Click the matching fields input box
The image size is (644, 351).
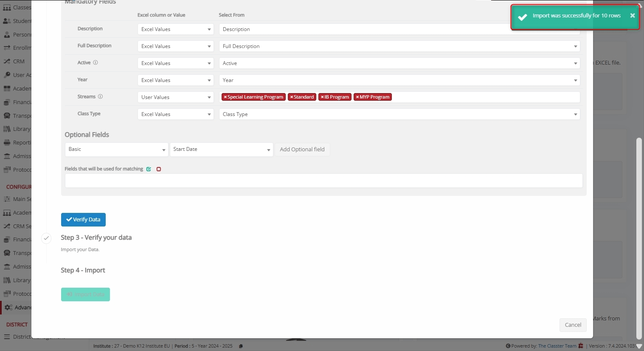pyautogui.click(x=323, y=181)
